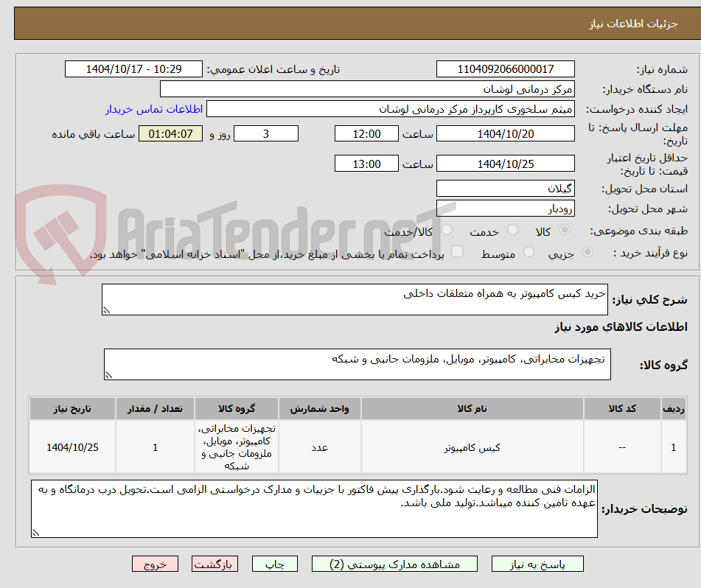Click the تعداد / مقدار column header
The height and width of the screenshot is (588, 701).
[x=155, y=409]
